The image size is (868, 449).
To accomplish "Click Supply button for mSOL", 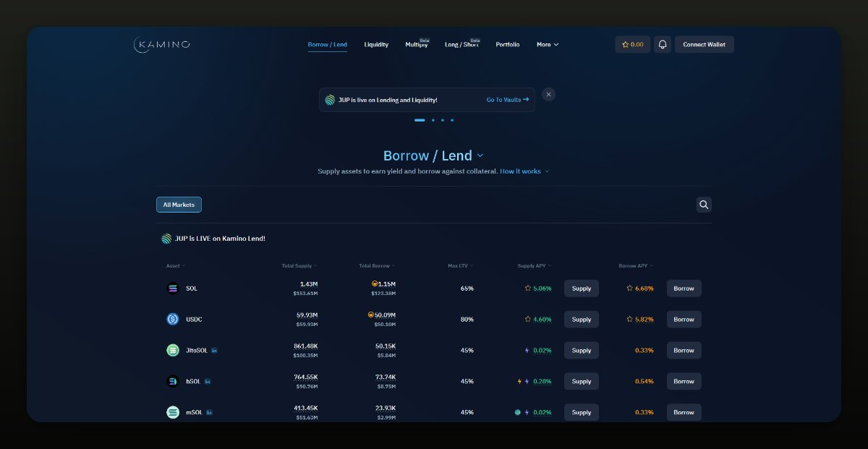I will click(x=582, y=412).
